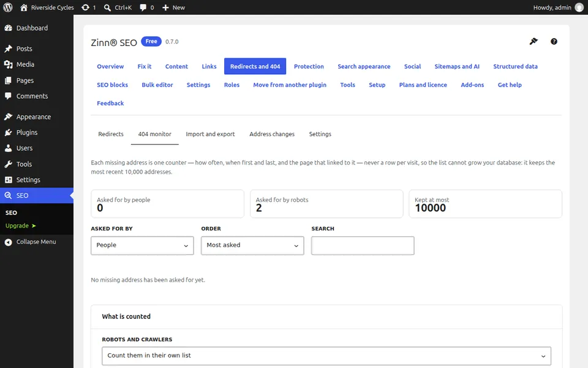
Task: Open the Bulk editor tab
Action: (x=157, y=85)
